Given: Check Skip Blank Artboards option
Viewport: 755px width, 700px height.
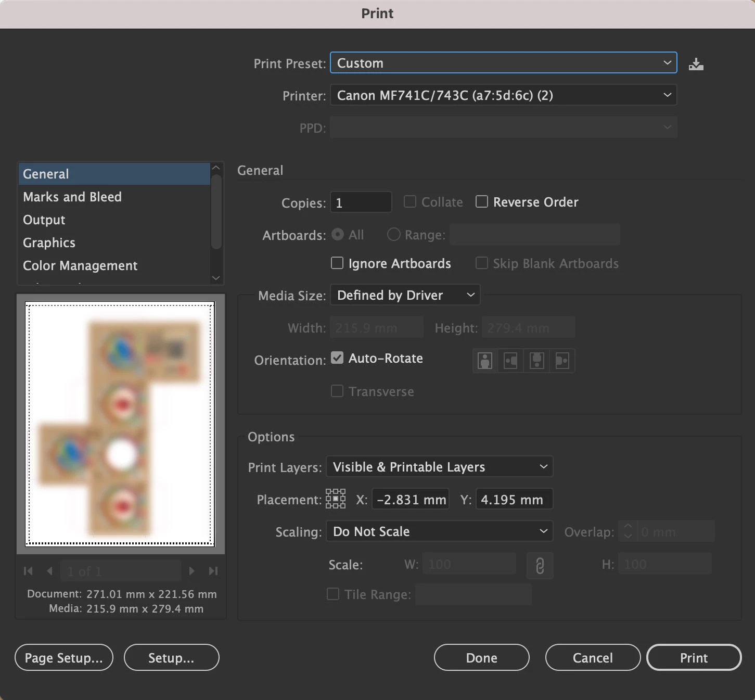Looking at the screenshot, I should [x=482, y=263].
